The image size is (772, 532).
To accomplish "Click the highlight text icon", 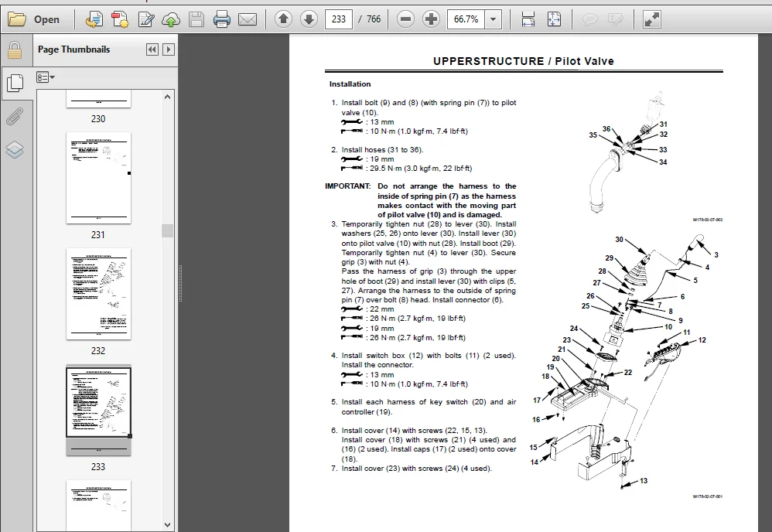I will [x=615, y=19].
